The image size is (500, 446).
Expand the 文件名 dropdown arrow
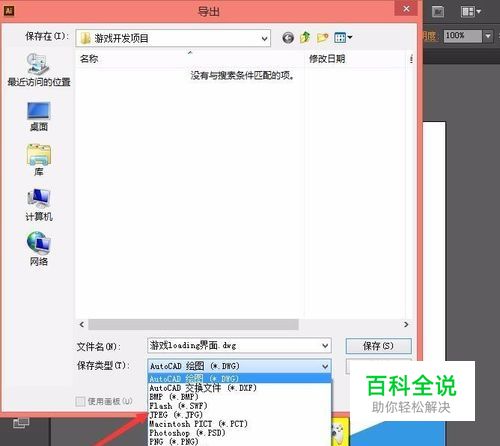[x=325, y=346]
